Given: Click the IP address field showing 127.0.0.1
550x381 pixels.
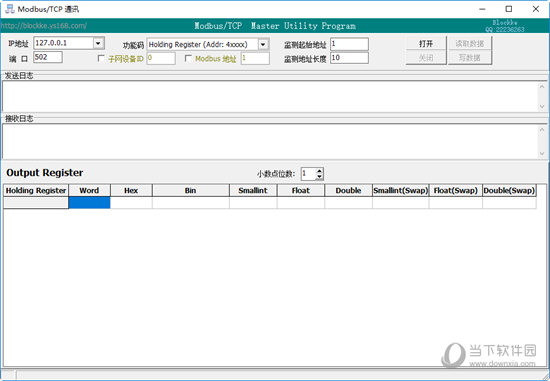Looking at the screenshot, I should tap(63, 43).
